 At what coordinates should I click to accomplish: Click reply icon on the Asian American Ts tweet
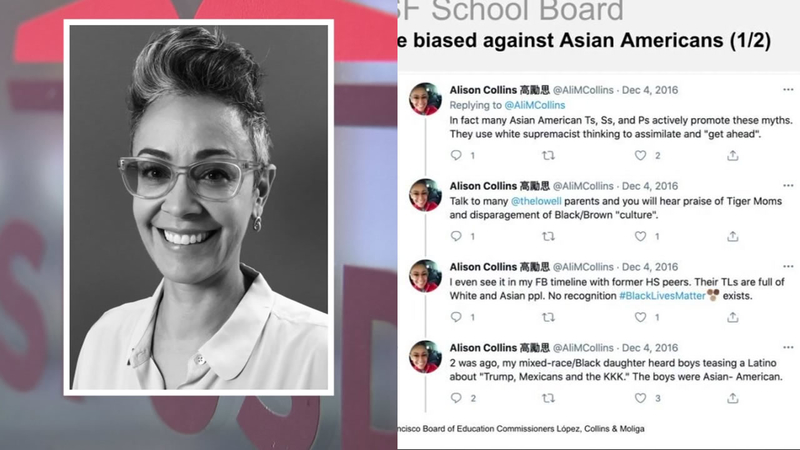456,155
